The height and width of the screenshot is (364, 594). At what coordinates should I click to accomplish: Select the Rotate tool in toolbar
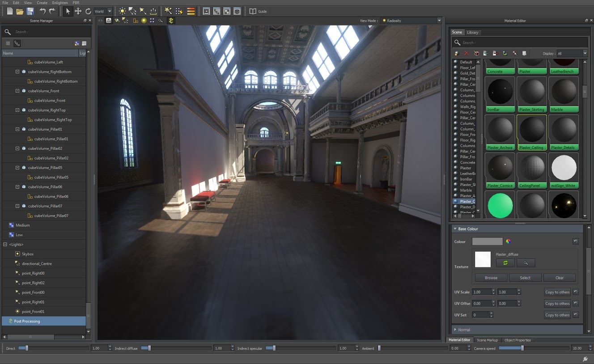(x=88, y=11)
